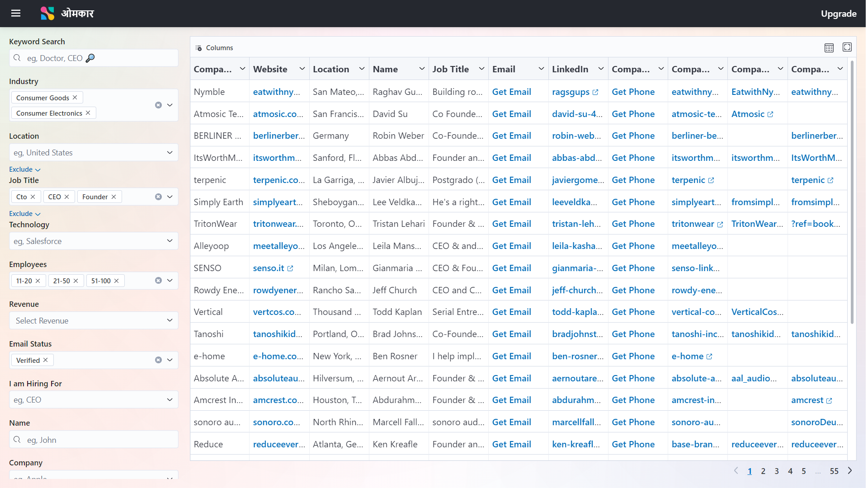Click the colorful app logo
868x488 pixels.
coord(47,13)
